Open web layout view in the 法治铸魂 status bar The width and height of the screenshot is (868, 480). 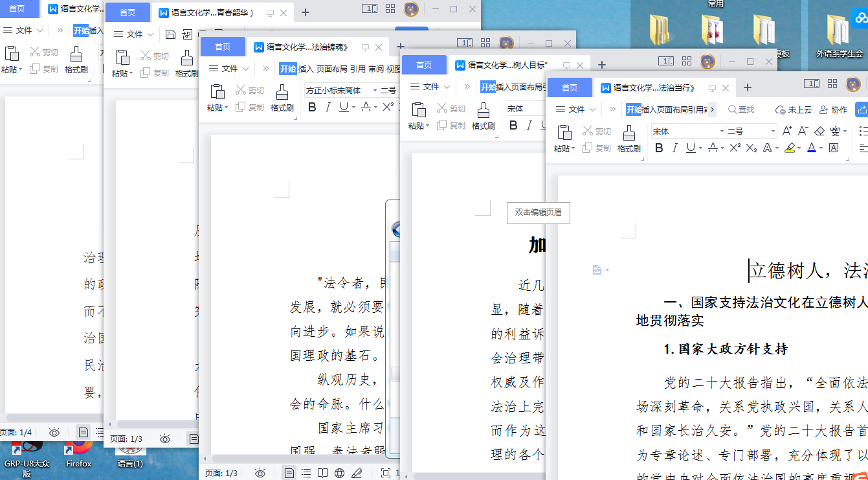pyautogui.click(x=339, y=473)
